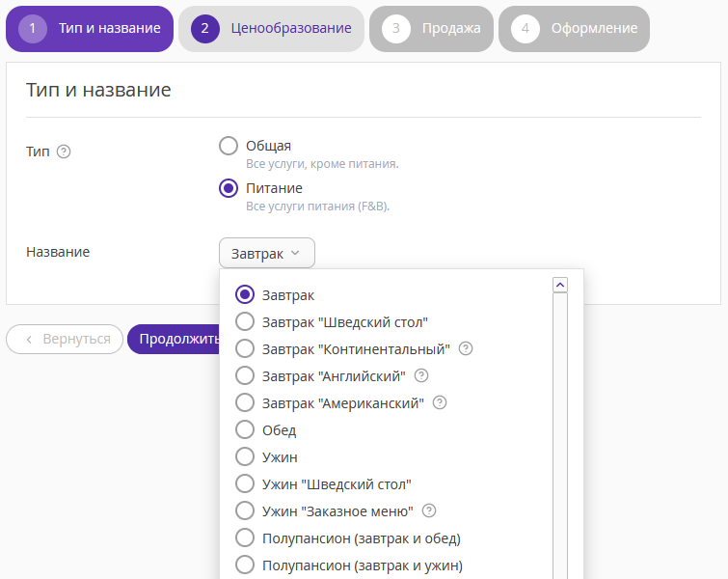728x579 pixels.
Task: Choose Ужин "Заказное меню" radio option
Action: click(x=245, y=510)
